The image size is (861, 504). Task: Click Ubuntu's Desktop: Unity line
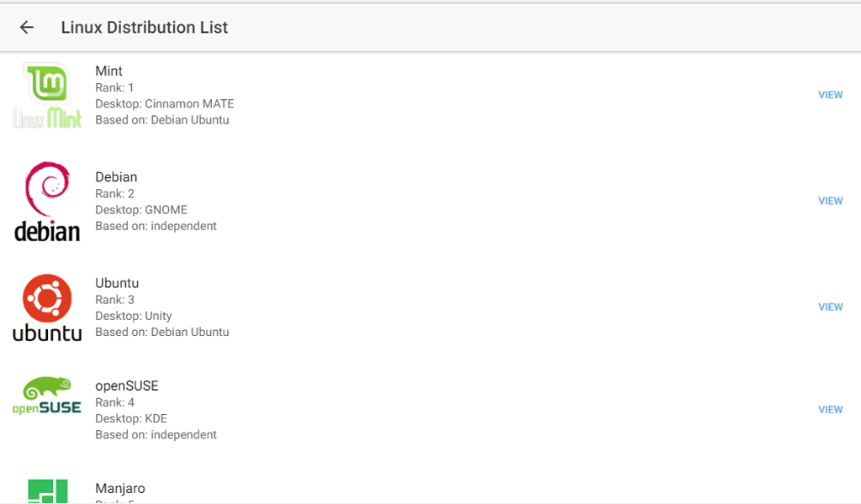coord(134,316)
